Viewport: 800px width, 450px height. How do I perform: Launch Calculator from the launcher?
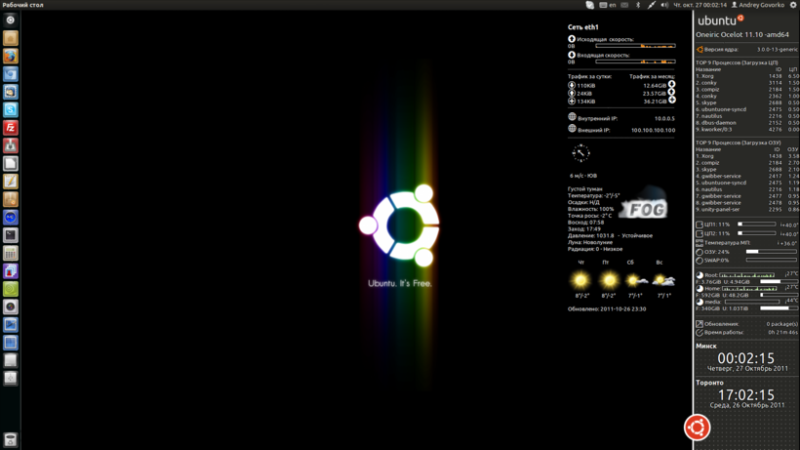click(10, 253)
